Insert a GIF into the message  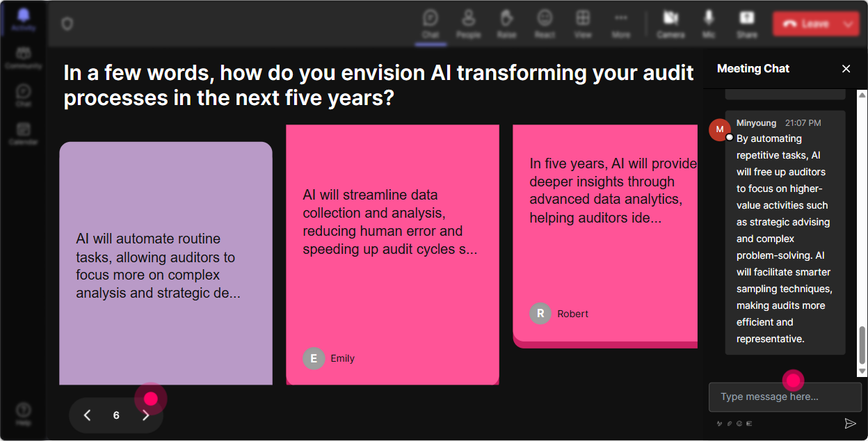(749, 423)
